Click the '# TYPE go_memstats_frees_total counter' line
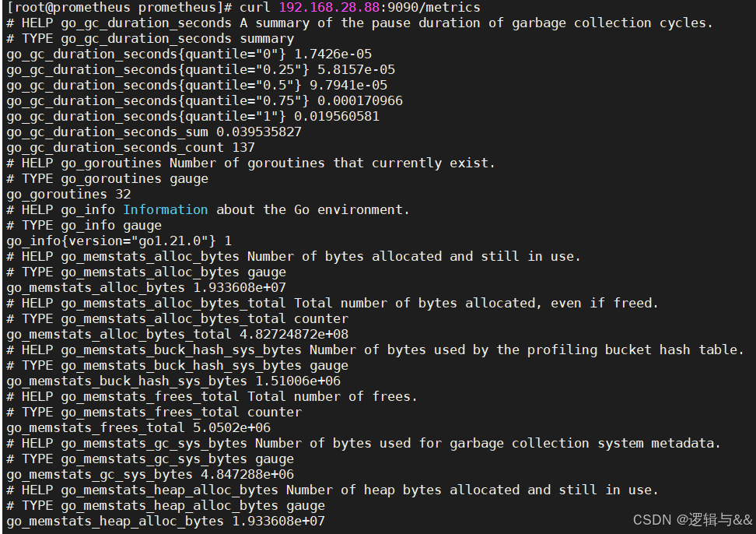Viewport: 756px width, 534px height. click(x=154, y=412)
